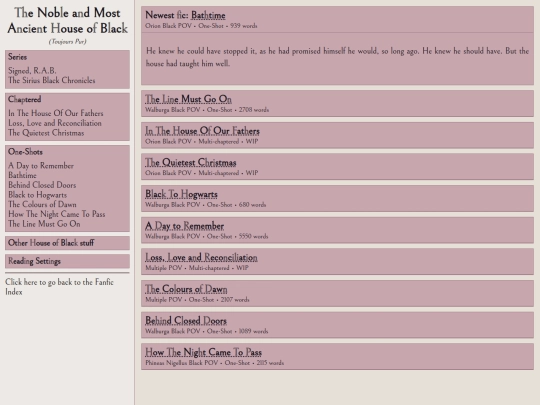Open The Line Must Go On main card title
Image resolution: width=540 pixels, height=405 pixels.
188,99
